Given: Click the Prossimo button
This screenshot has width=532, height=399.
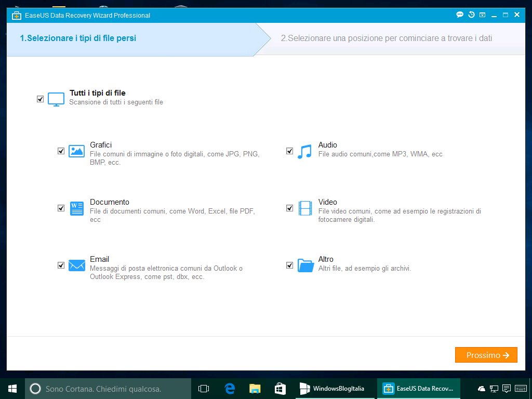Looking at the screenshot, I should (x=486, y=355).
